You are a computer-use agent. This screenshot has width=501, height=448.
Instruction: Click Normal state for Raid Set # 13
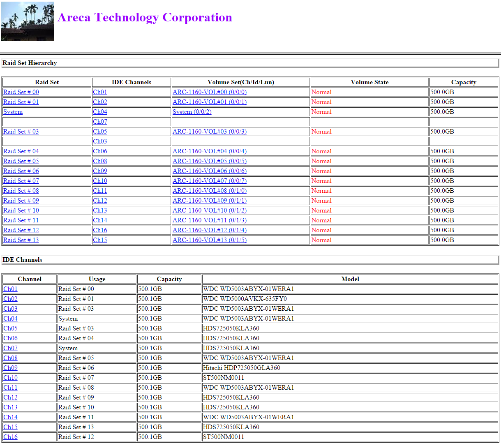point(321,240)
